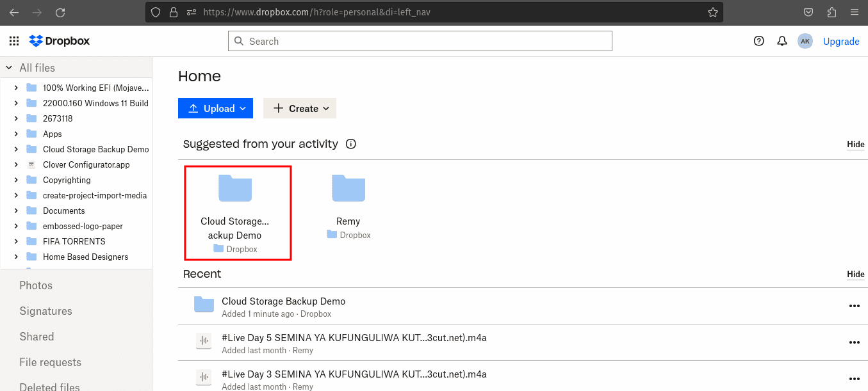The width and height of the screenshot is (868, 391).
Task: Open more options for Live Day 5 file
Action: [854, 342]
